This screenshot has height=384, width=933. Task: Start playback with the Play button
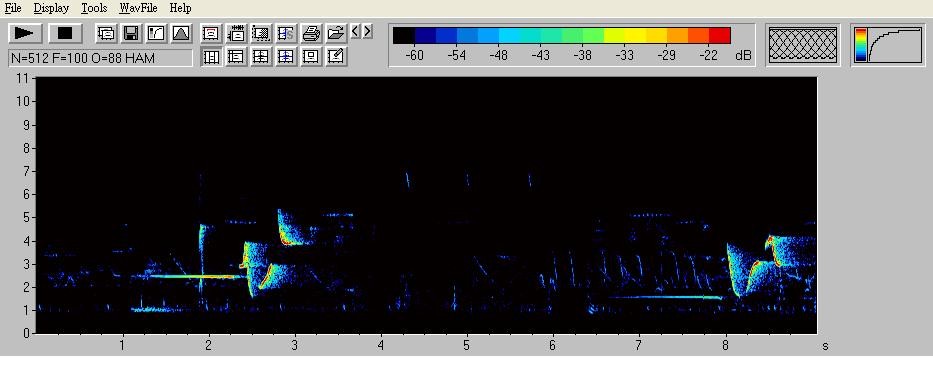click(x=24, y=33)
